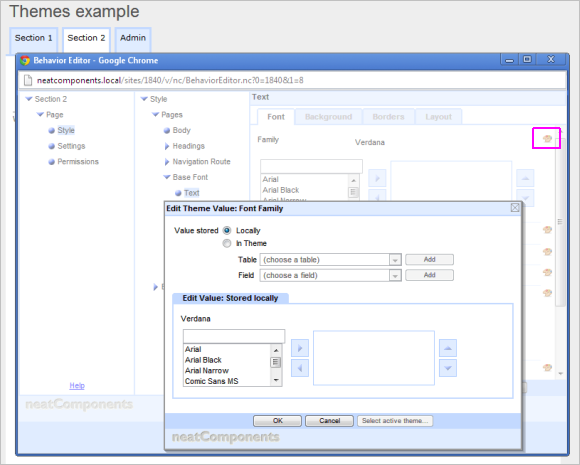
Task: Click the Cancel button
Action: (x=329, y=421)
